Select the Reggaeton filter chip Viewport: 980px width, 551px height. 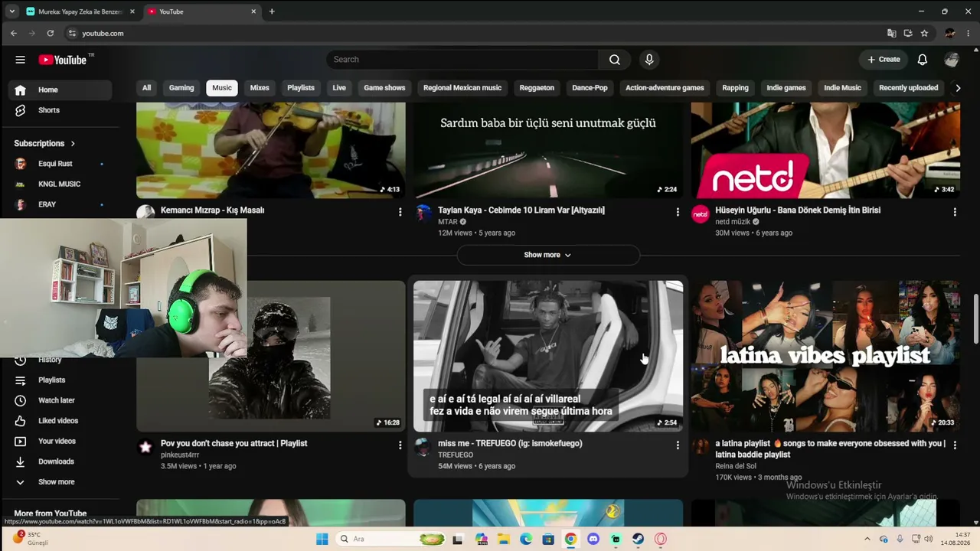coord(537,88)
